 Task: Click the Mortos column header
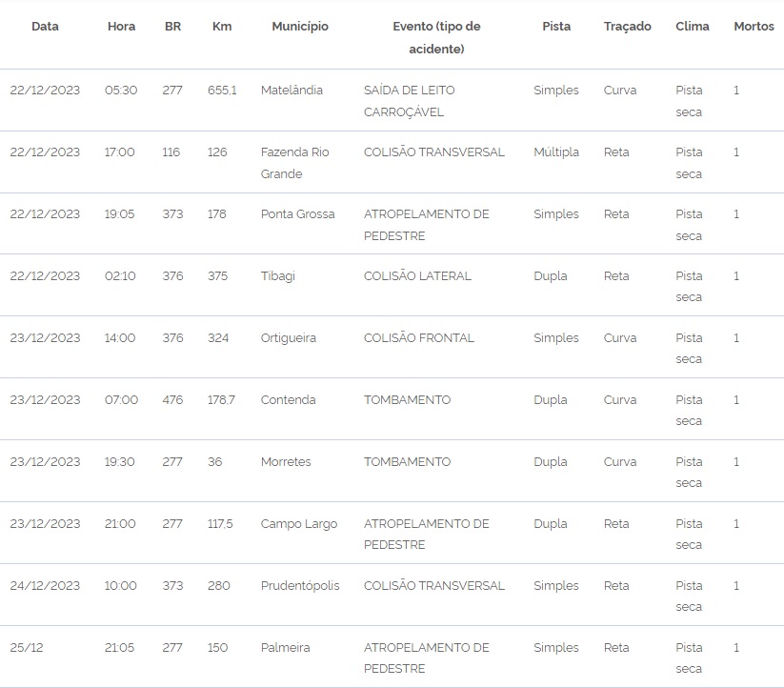point(754,27)
